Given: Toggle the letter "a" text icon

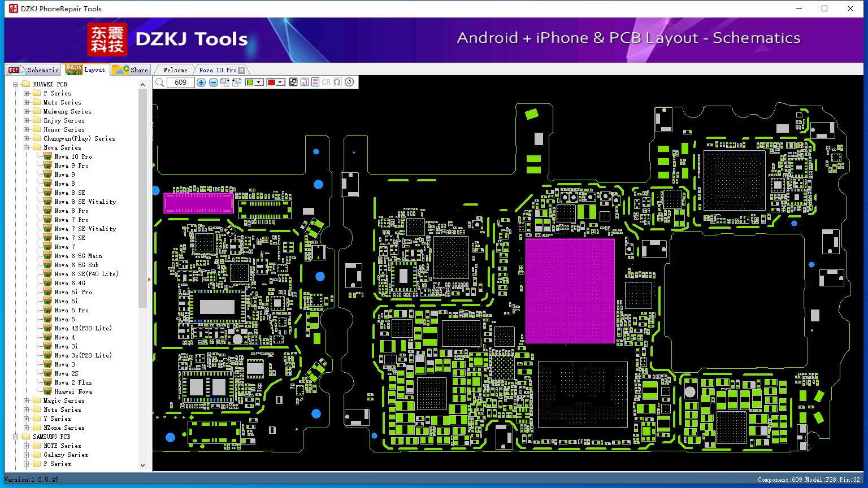Looking at the screenshot, I should pyautogui.click(x=305, y=82).
